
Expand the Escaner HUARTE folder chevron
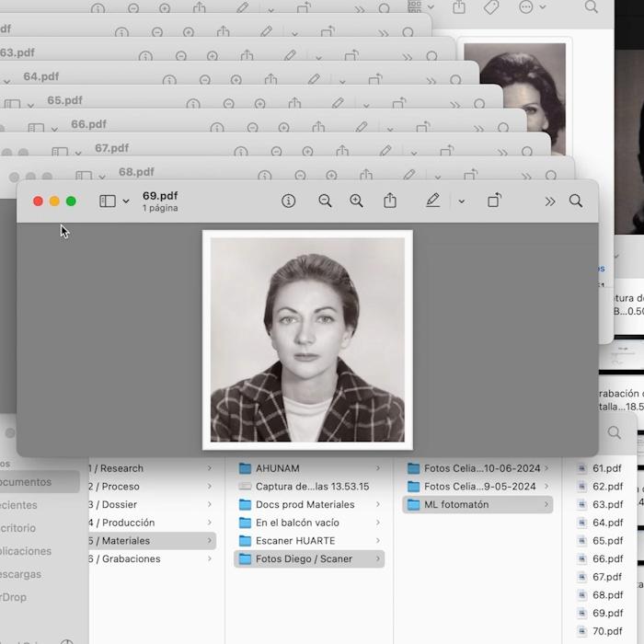377,541
